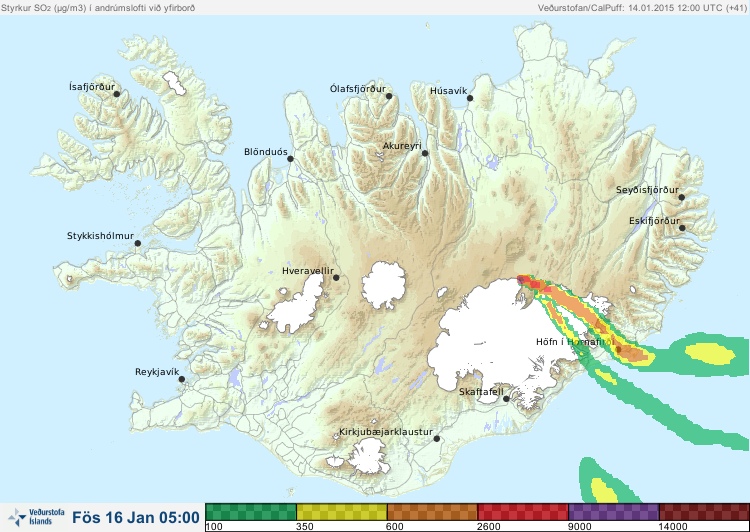Click the Styrkur SO2 map title
This screenshot has height=532, width=750.
pos(98,8)
